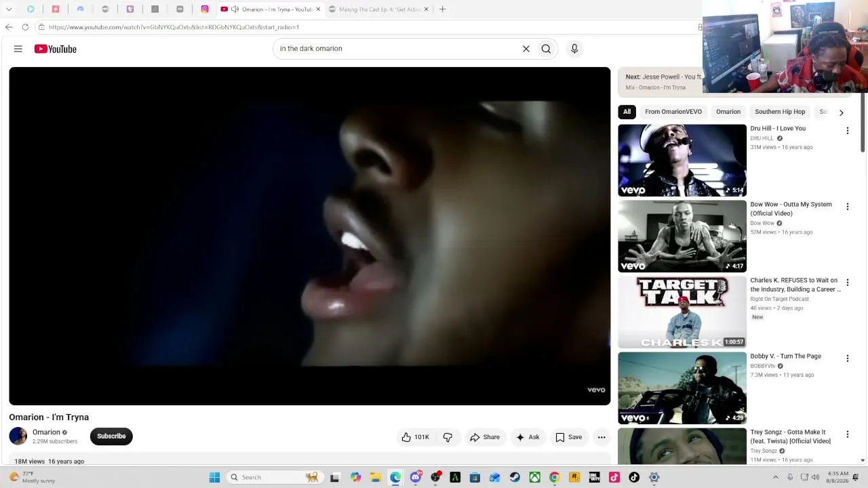
Task: Open options for Charles K. REFUSES video
Action: click(847, 283)
